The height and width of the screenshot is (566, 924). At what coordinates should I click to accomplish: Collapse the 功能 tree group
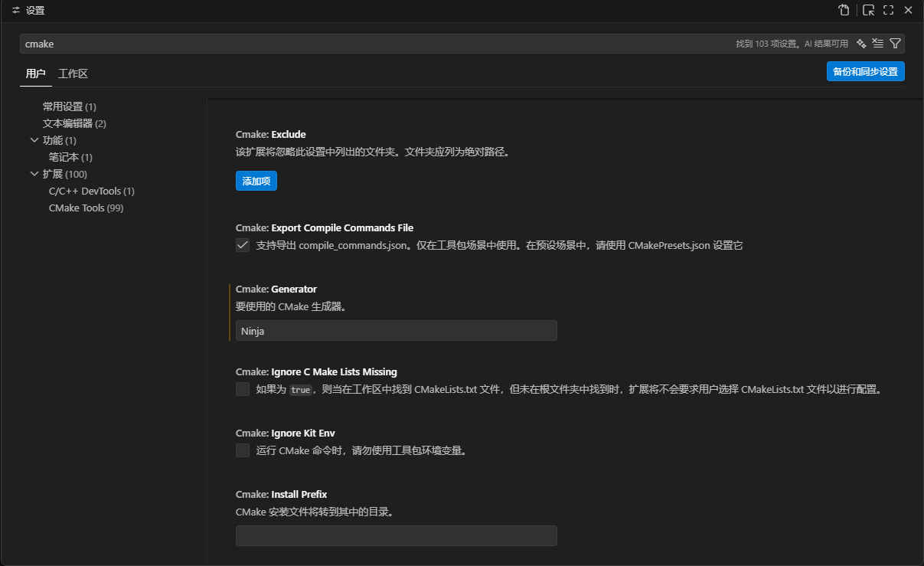click(34, 140)
